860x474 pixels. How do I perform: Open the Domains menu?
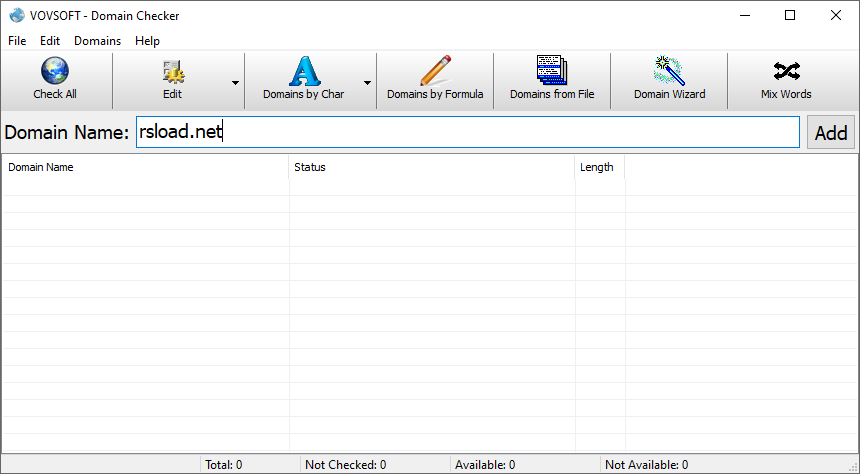(98, 41)
